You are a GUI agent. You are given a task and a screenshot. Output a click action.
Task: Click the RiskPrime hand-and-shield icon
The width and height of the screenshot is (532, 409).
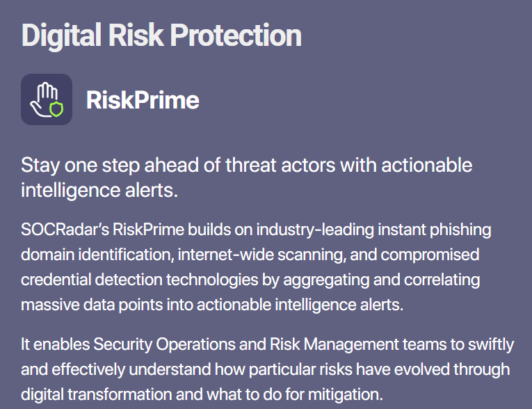(47, 99)
